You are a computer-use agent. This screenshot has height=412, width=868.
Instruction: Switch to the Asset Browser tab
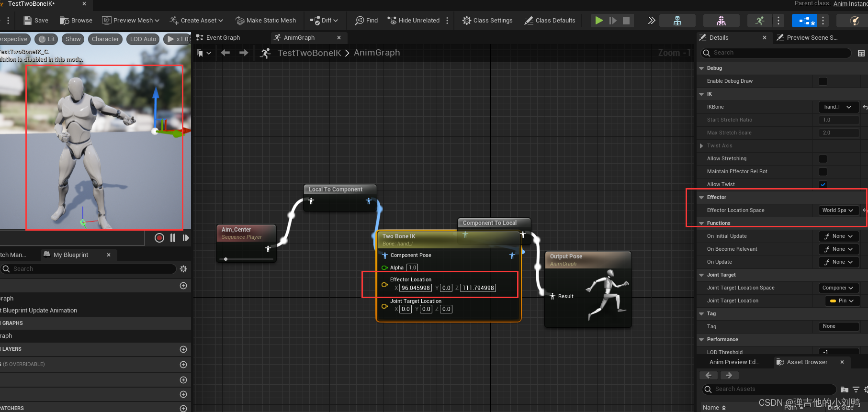(x=807, y=362)
